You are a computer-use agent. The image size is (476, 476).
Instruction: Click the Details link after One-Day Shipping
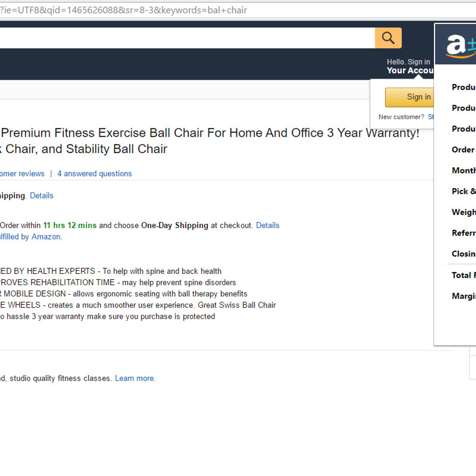pos(268,225)
